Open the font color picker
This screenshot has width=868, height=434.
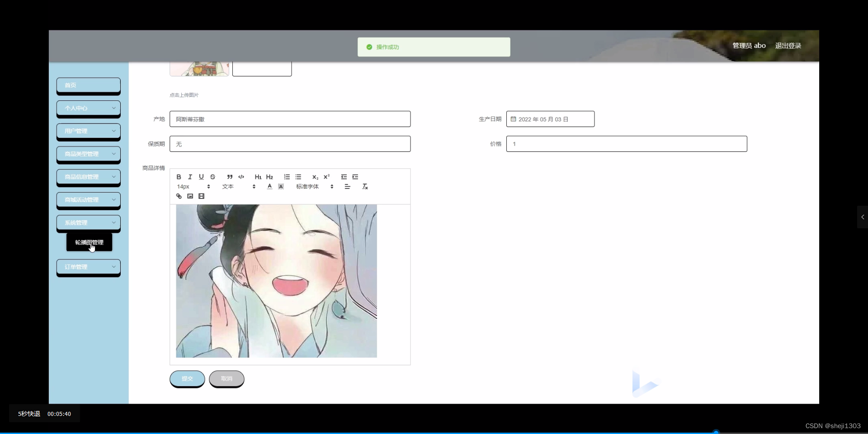click(269, 186)
